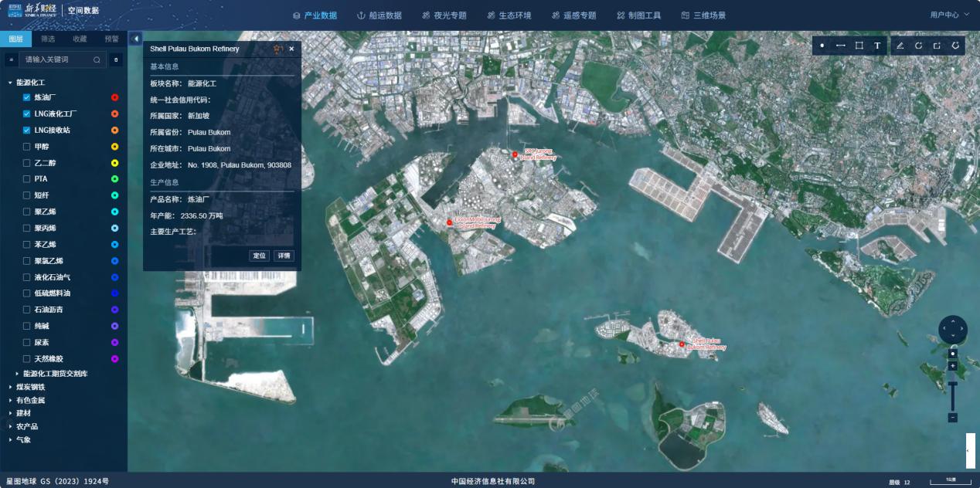Expand the 建材 category
Screen dimensions: 980x488
11,413
